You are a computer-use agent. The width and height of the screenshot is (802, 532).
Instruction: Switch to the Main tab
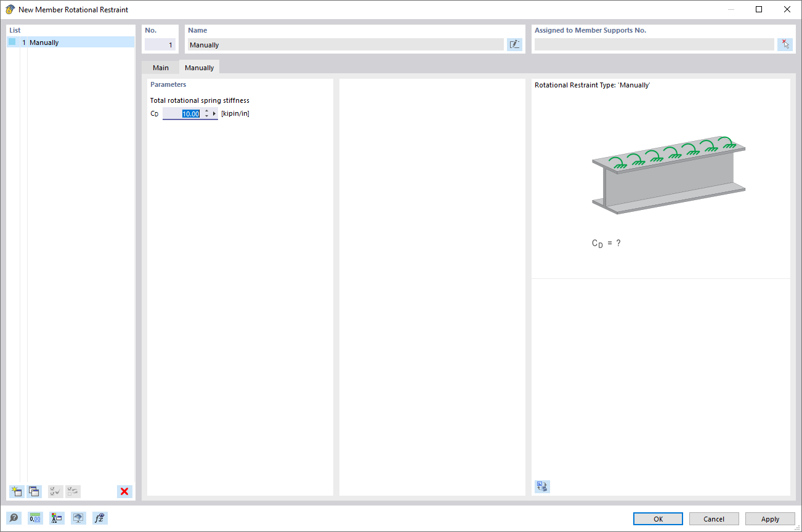[x=160, y=67]
